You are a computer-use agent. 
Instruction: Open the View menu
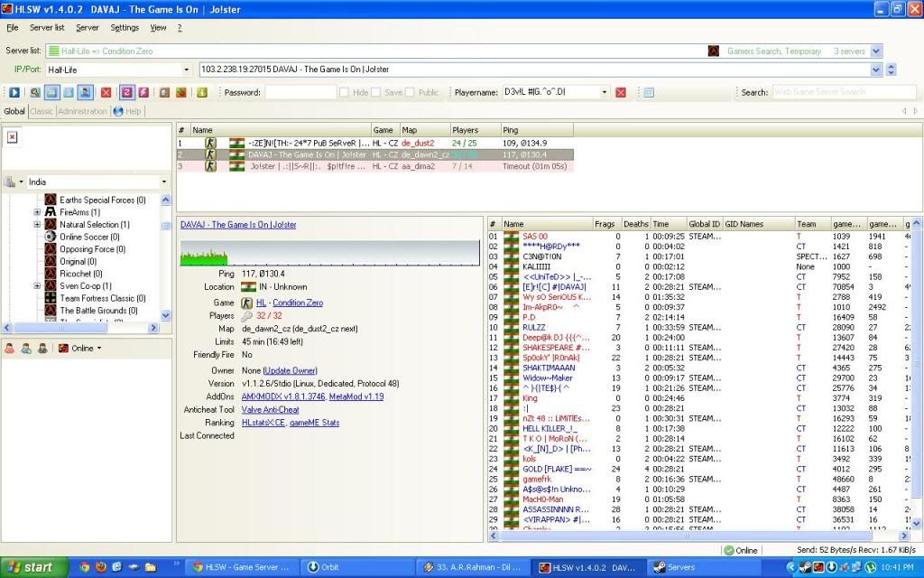[158, 28]
